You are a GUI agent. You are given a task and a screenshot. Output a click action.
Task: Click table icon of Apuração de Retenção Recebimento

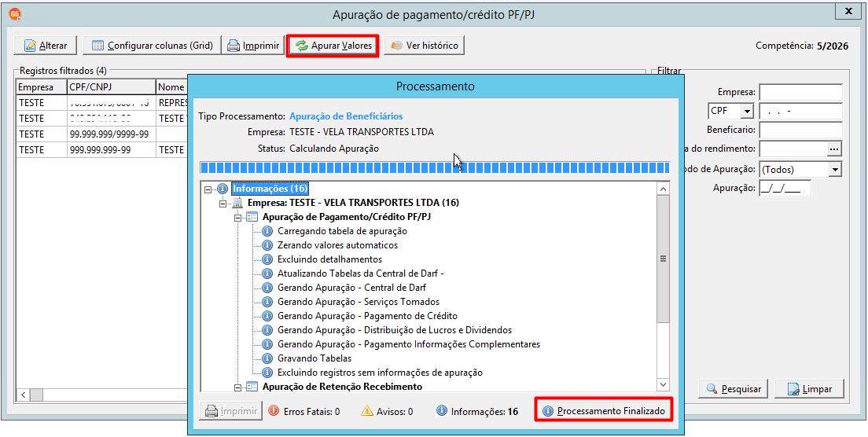(252, 386)
